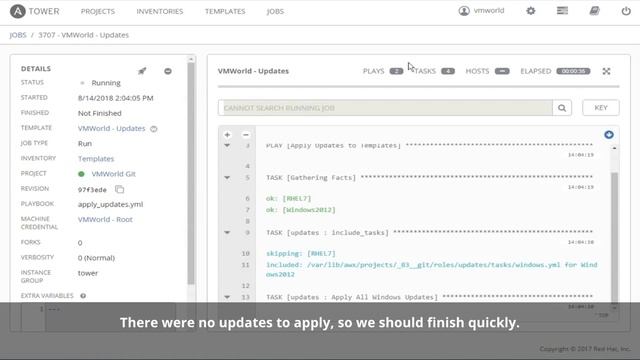Screen dimensions: 640x360
Task: Relaunch job with the rocket icon
Action: 142,71
